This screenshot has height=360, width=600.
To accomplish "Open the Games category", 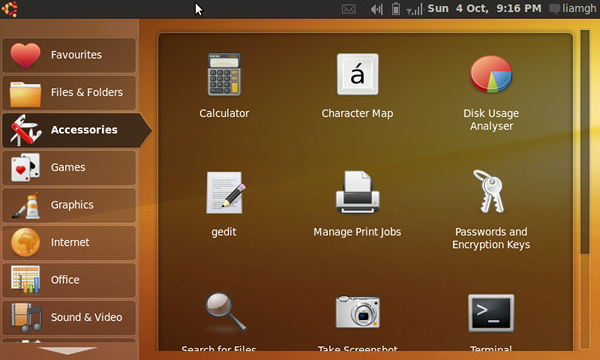I will (x=69, y=168).
